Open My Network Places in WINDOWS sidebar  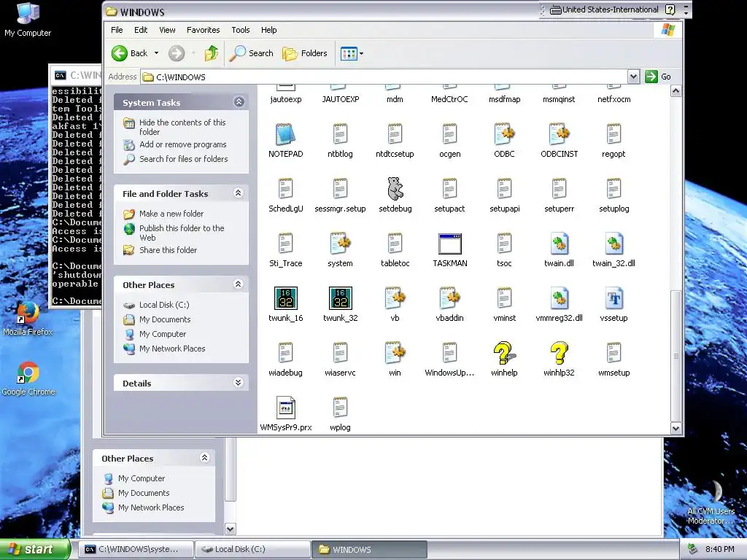(172, 349)
